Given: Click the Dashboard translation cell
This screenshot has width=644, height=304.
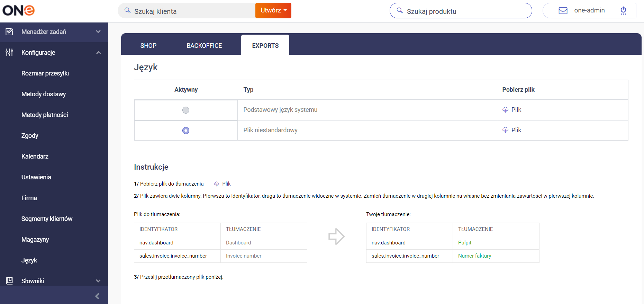Looking at the screenshot, I should (x=264, y=243).
